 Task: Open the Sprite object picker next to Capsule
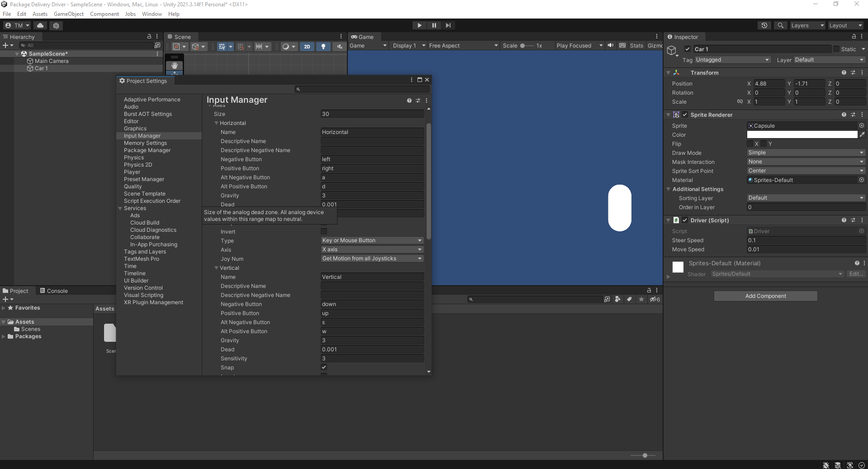point(862,125)
